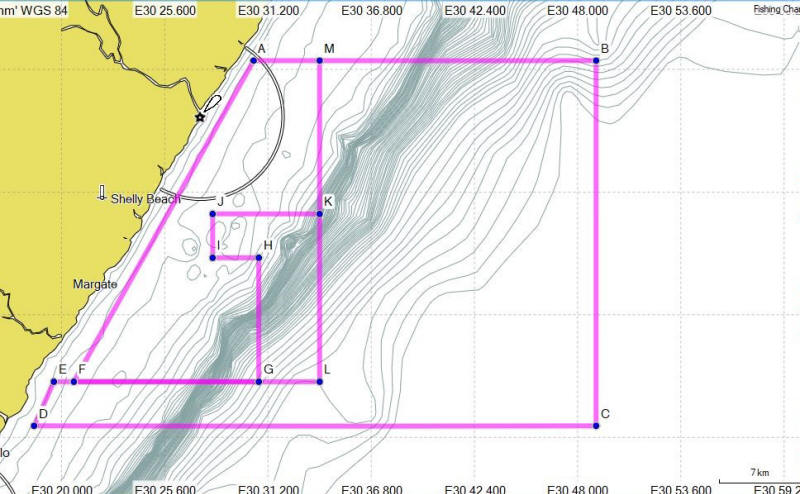Select waypoint L at the line bottom

320,382
